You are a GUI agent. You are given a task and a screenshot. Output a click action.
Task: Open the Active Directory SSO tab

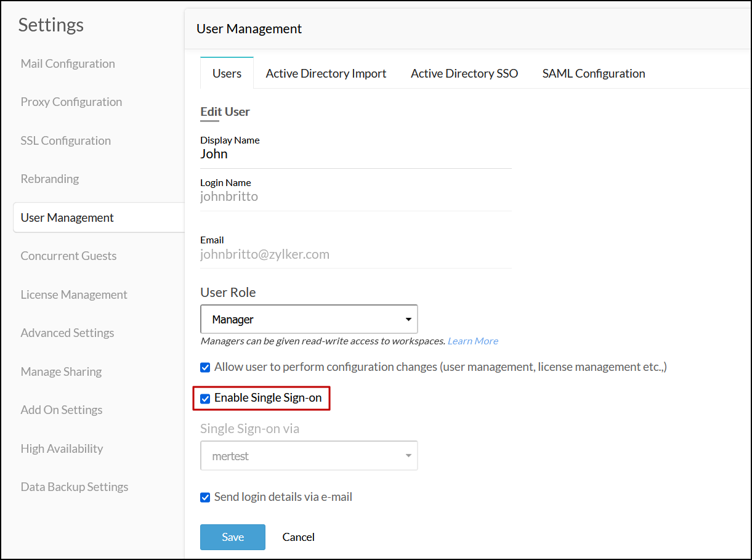[464, 73]
